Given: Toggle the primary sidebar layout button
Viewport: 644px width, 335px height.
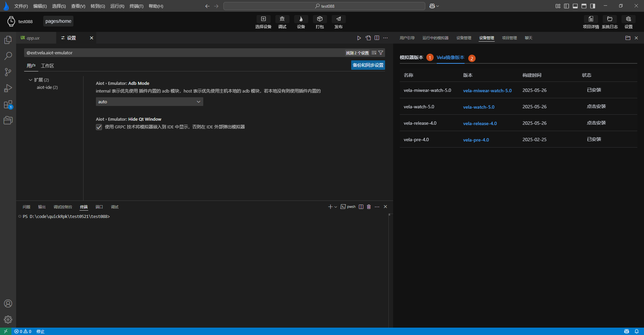Looking at the screenshot, I should [x=567, y=6].
